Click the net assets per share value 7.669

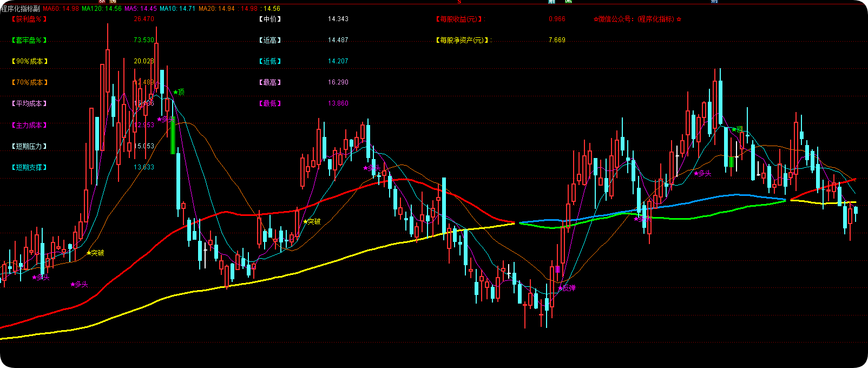(557, 40)
